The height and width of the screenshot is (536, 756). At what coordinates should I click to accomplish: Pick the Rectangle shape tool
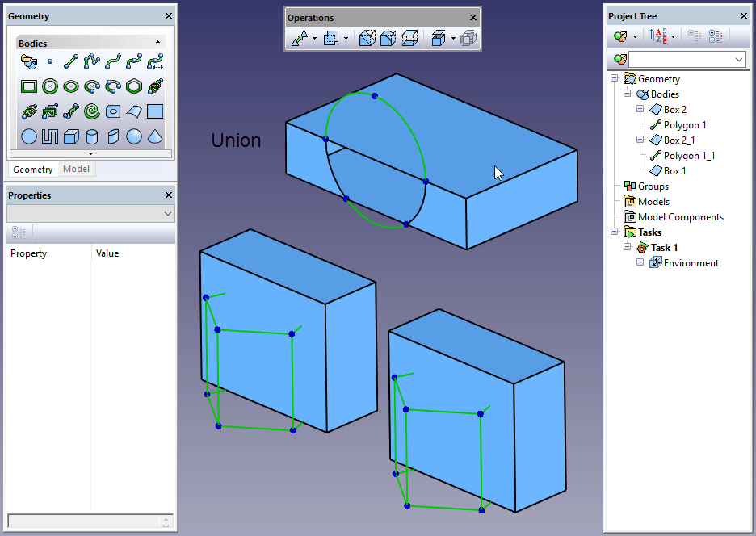[x=29, y=86]
